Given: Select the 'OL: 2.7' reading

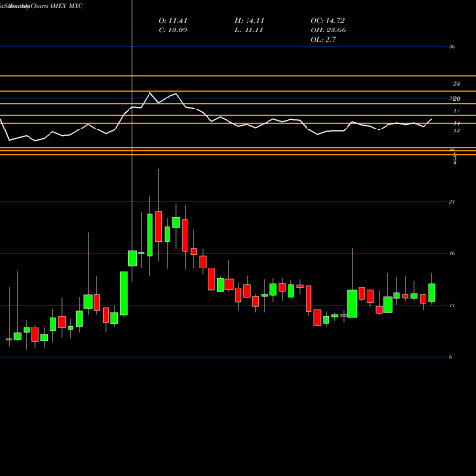Looking at the screenshot, I should (x=324, y=40).
